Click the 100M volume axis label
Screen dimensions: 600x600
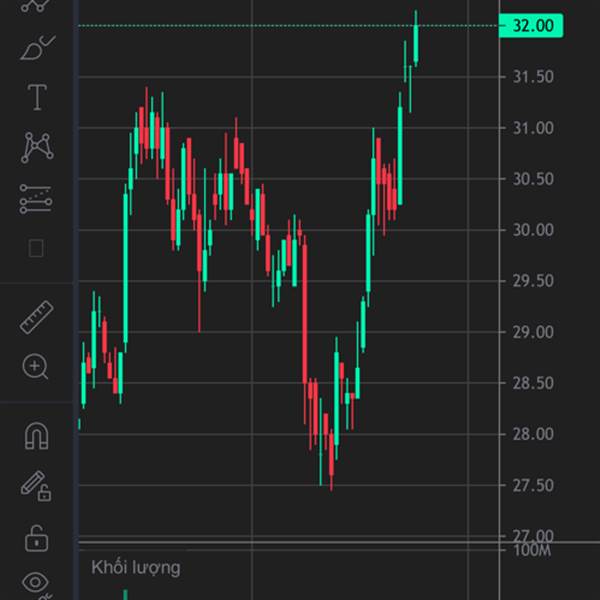tap(532, 550)
